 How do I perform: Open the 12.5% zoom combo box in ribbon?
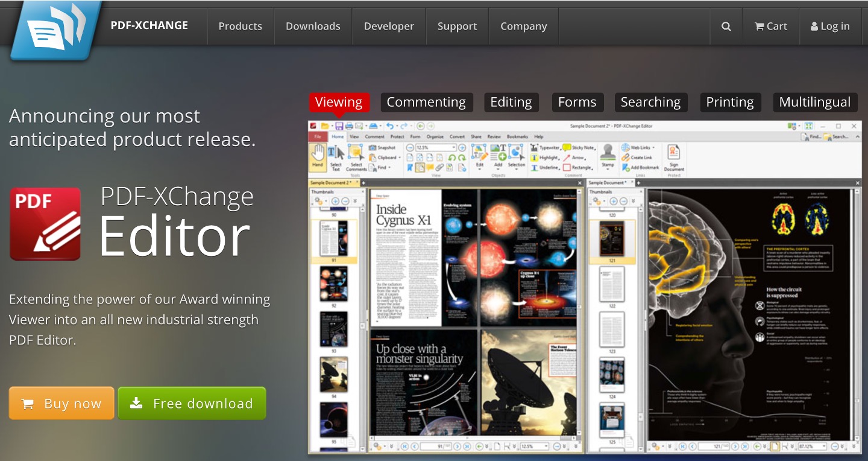point(436,148)
